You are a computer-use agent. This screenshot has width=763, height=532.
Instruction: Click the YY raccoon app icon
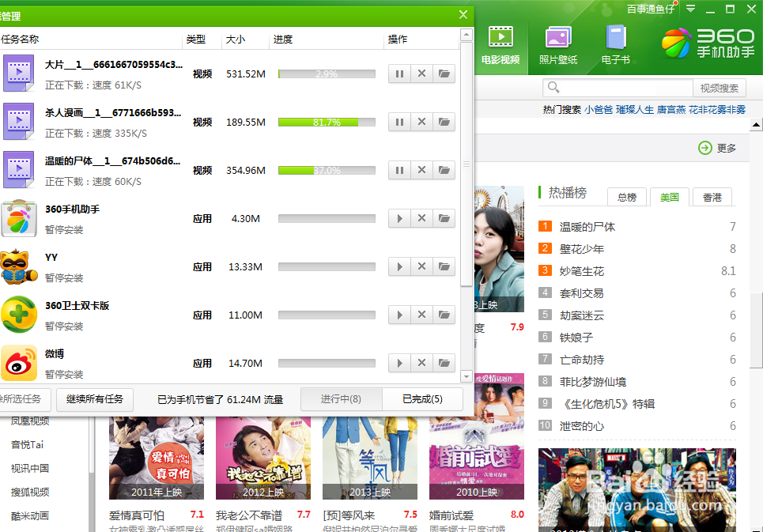[19, 266]
